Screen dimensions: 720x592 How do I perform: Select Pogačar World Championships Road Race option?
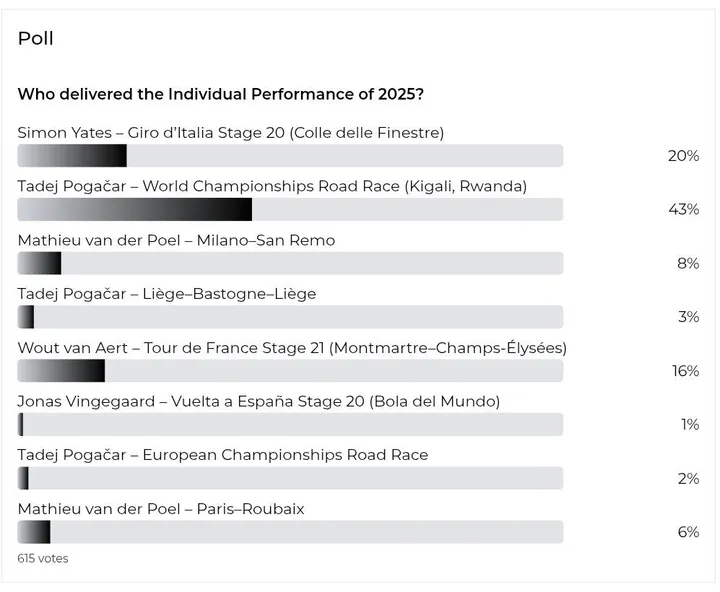pyautogui.click(x=272, y=186)
